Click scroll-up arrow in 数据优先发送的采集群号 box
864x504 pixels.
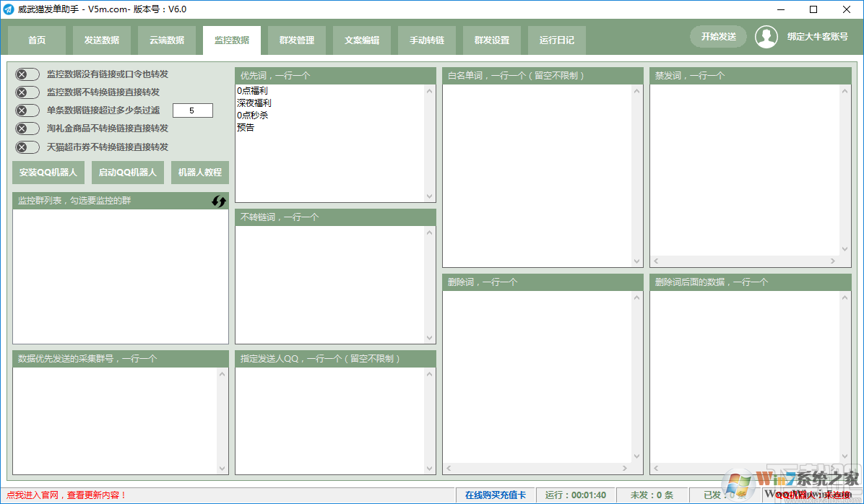(222, 374)
